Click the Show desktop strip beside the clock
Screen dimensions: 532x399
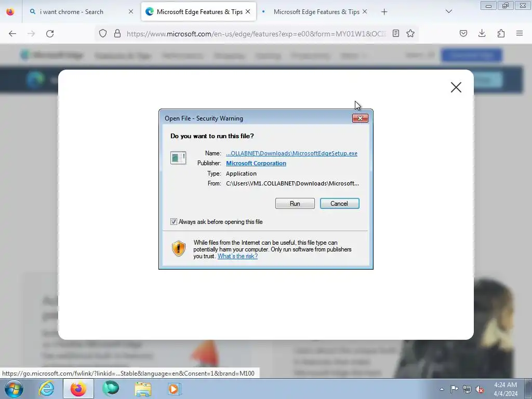[528, 389]
